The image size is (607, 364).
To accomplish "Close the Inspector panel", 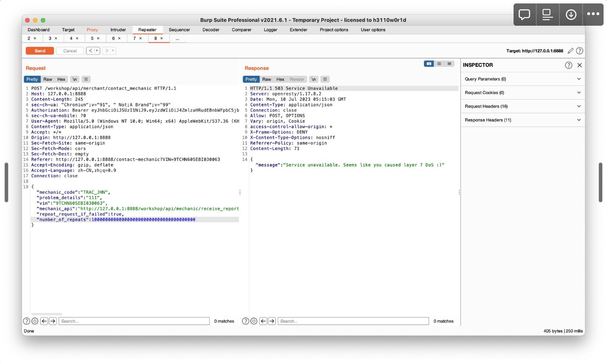I will pos(580,65).
